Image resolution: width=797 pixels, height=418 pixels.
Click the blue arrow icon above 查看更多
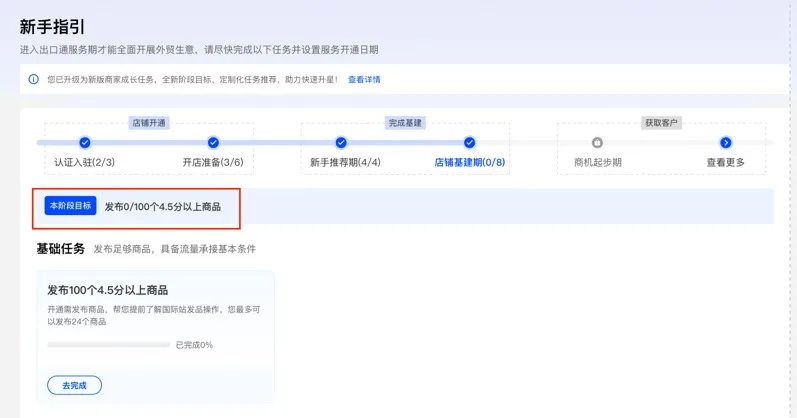coord(726,143)
